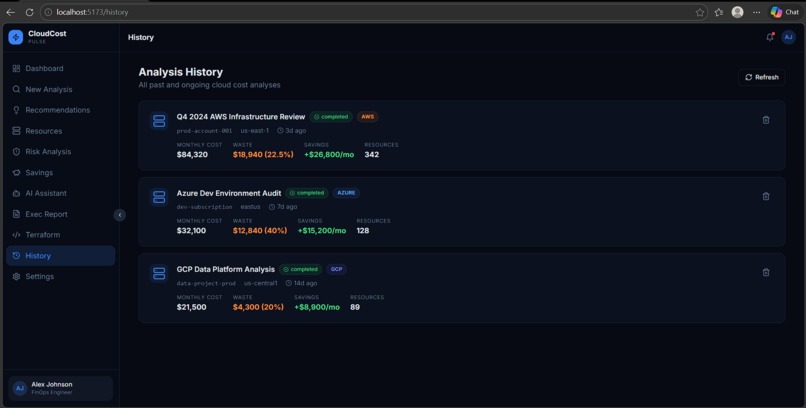Open the Dashboard page in sidebar
This screenshot has height=408, width=806.
[61, 68]
